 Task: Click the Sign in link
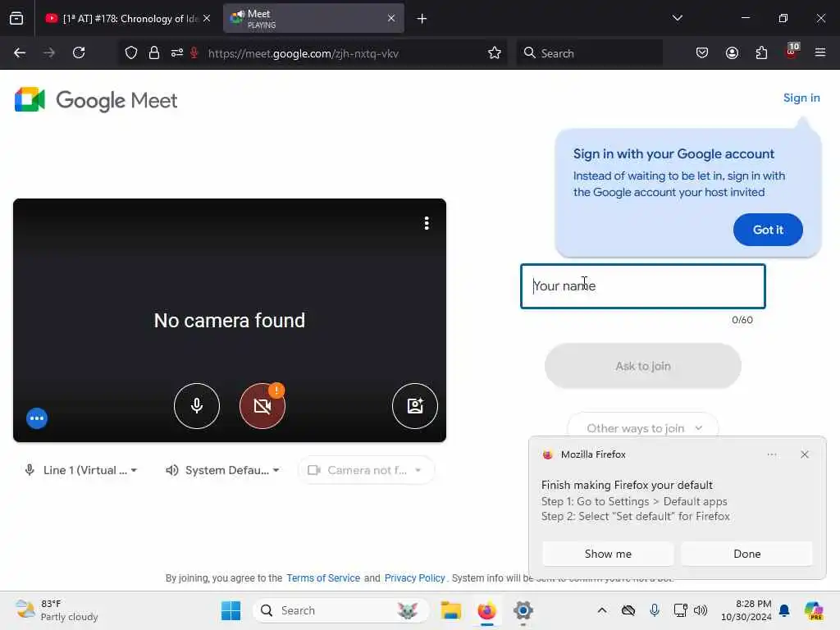click(x=801, y=98)
